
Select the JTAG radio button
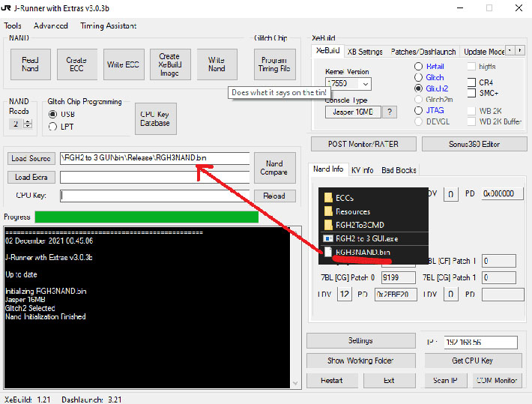[419, 110]
